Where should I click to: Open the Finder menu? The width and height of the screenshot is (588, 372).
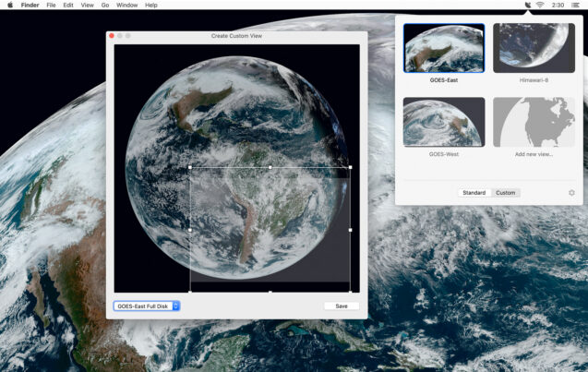point(30,6)
